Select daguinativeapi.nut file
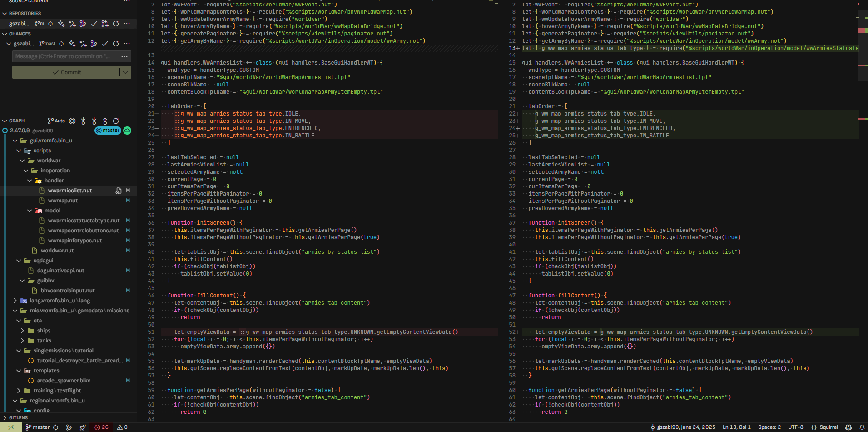This screenshot has width=868, height=432. [61, 271]
